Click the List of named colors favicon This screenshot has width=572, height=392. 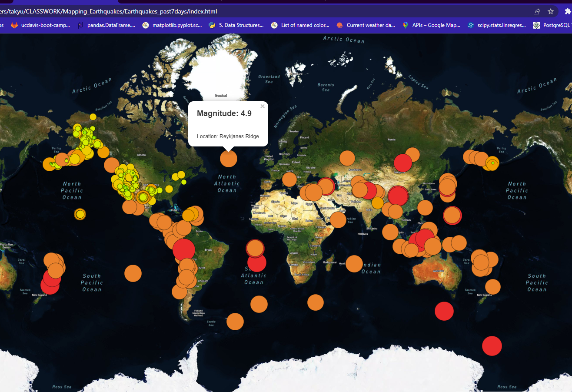point(274,25)
